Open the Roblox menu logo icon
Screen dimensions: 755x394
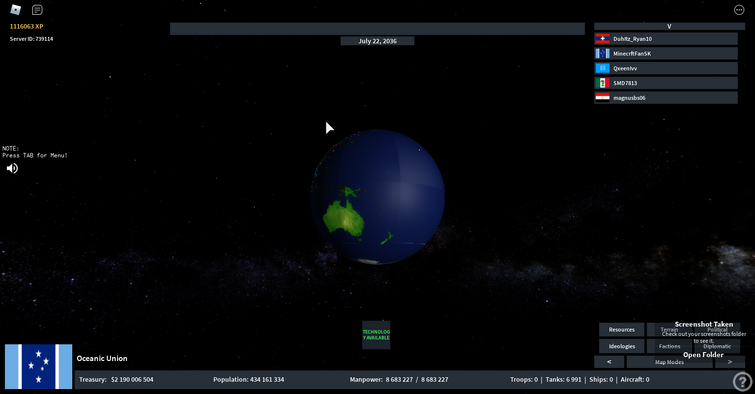pos(15,9)
